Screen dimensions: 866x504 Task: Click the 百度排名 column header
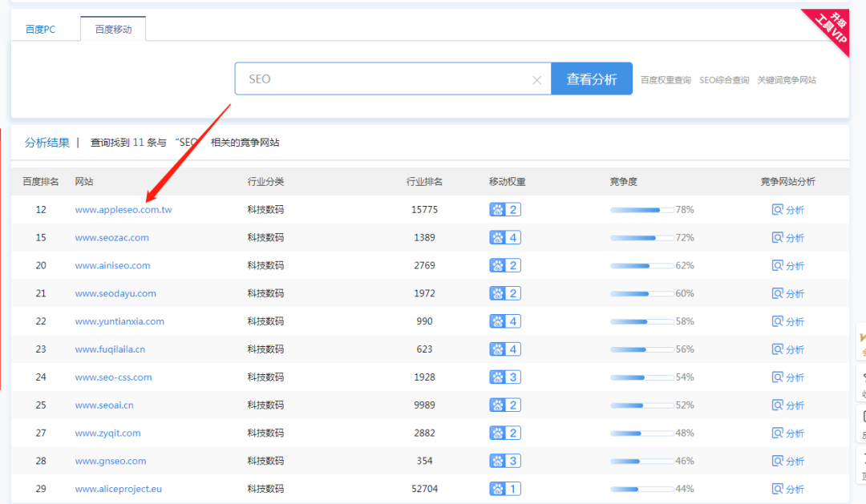pos(40,182)
